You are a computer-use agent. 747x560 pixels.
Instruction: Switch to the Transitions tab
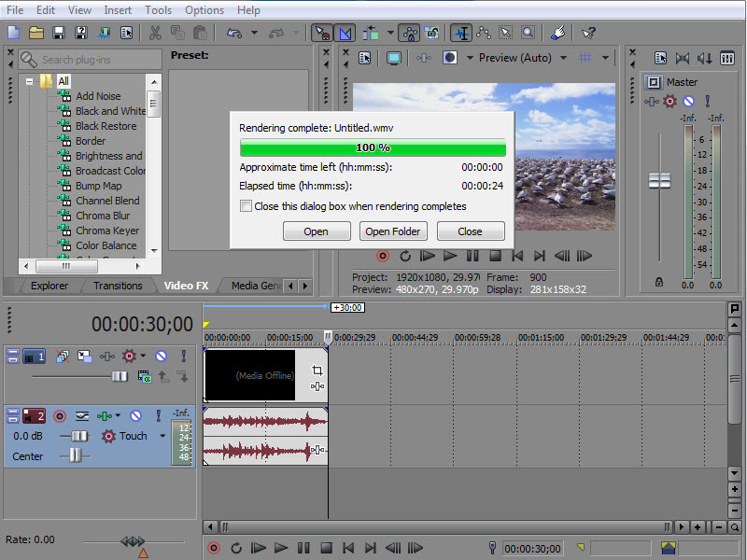[x=118, y=286]
